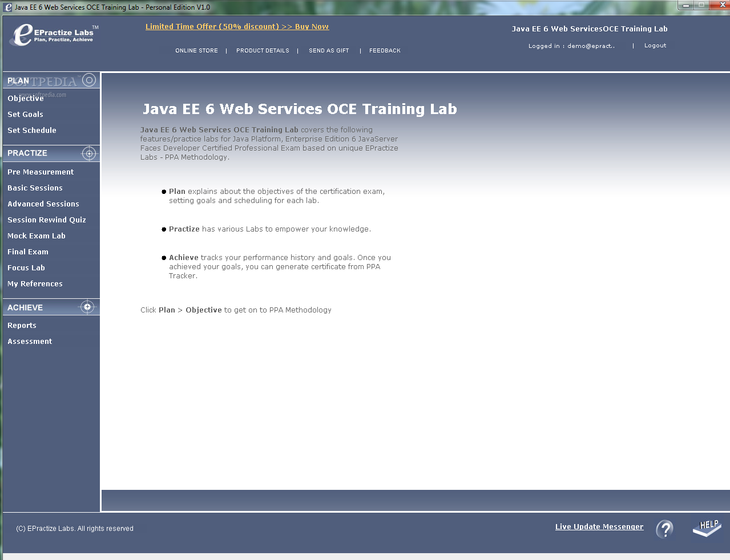Select Objective in the sidebar
The width and height of the screenshot is (730, 560).
pos(26,99)
